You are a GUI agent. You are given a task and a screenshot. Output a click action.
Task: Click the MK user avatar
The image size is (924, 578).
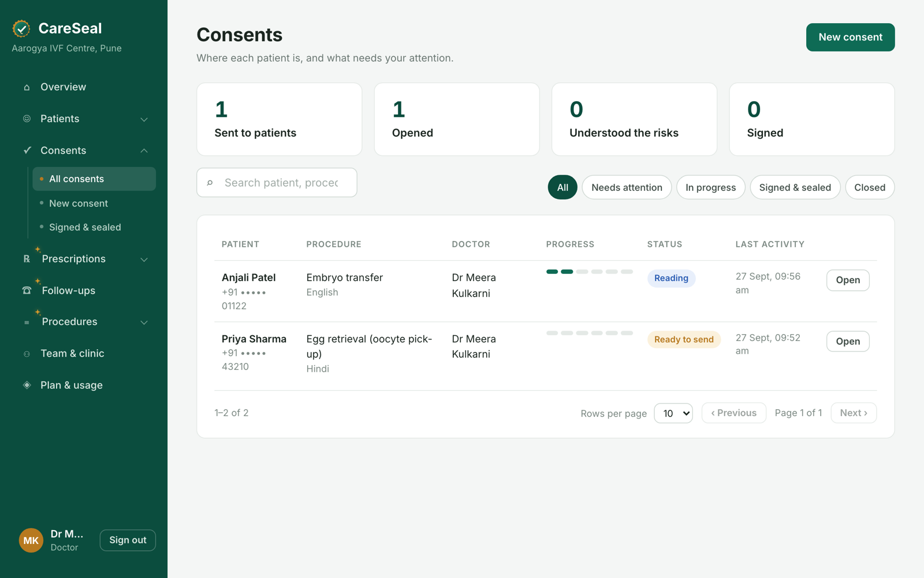(x=31, y=540)
